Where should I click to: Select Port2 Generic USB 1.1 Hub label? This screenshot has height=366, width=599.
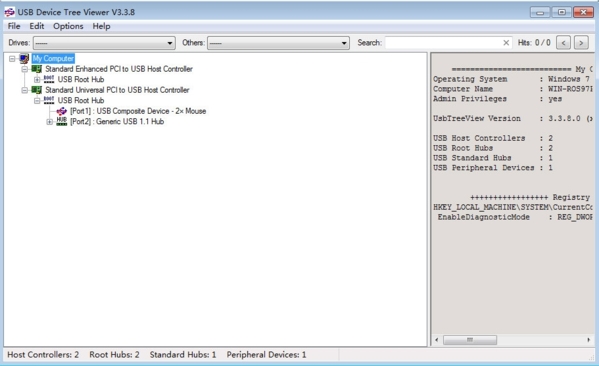click(x=117, y=121)
